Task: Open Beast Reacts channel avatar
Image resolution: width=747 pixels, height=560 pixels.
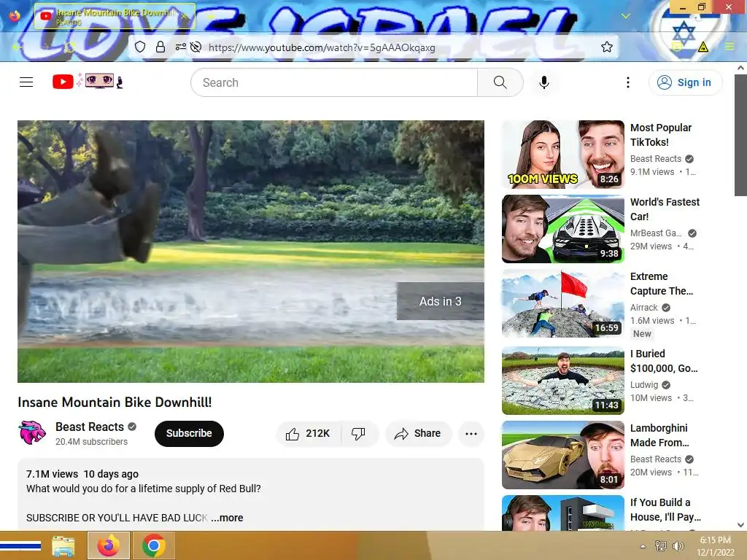Action: (x=32, y=432)
